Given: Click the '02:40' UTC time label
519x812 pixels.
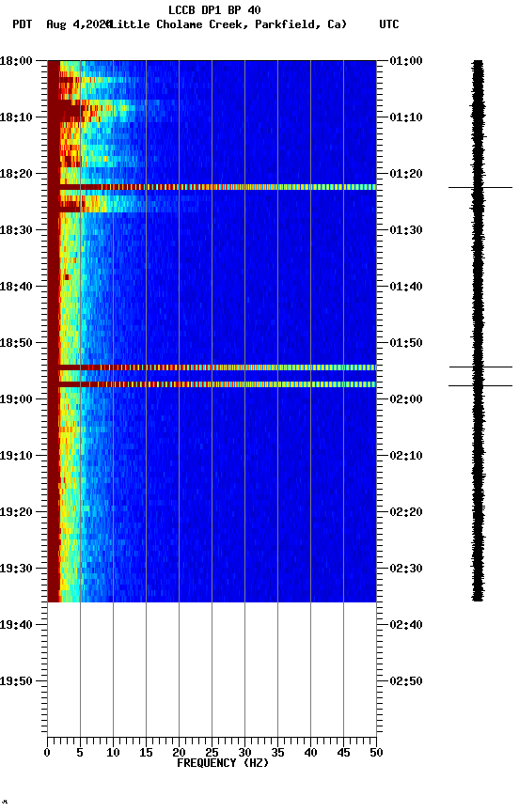Looking at the screenshot, I should 406,625.
